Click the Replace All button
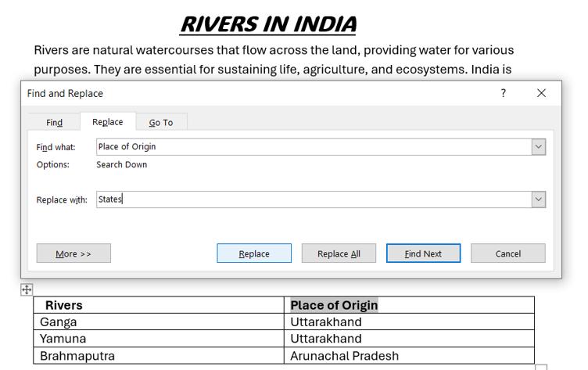 click(339, 253)
